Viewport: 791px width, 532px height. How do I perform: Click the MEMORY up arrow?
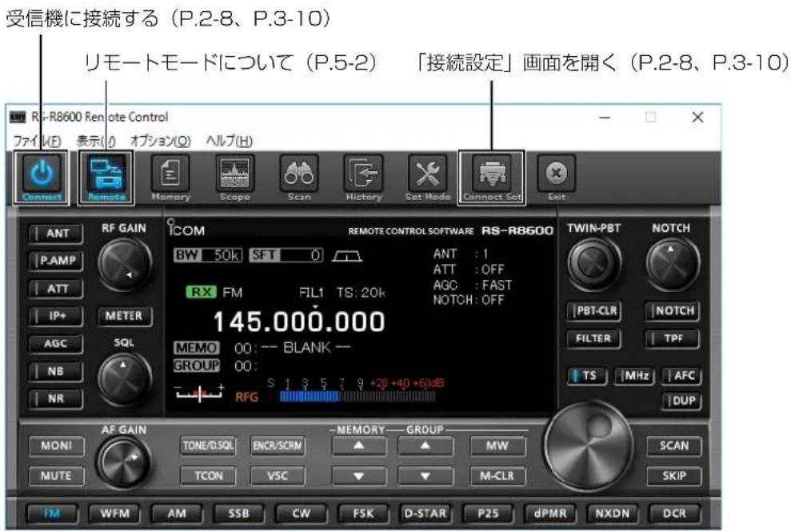tap(358, 446)
